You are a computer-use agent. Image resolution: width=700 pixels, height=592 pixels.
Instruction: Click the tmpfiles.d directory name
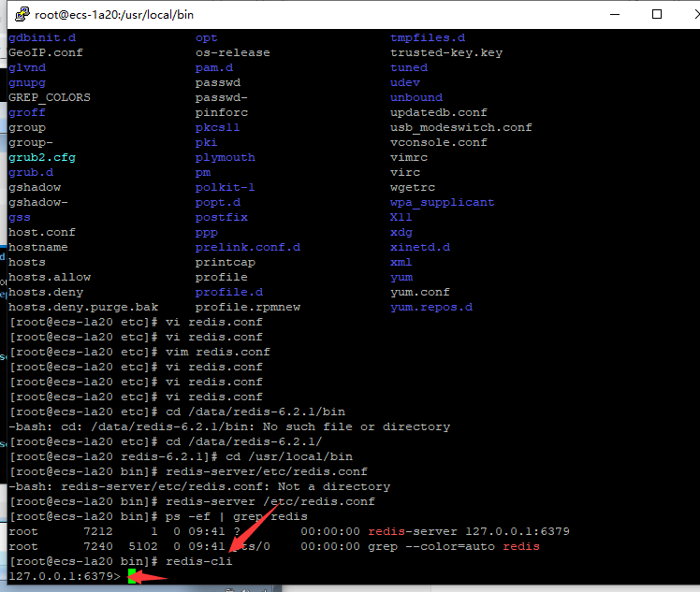(428, 38)
